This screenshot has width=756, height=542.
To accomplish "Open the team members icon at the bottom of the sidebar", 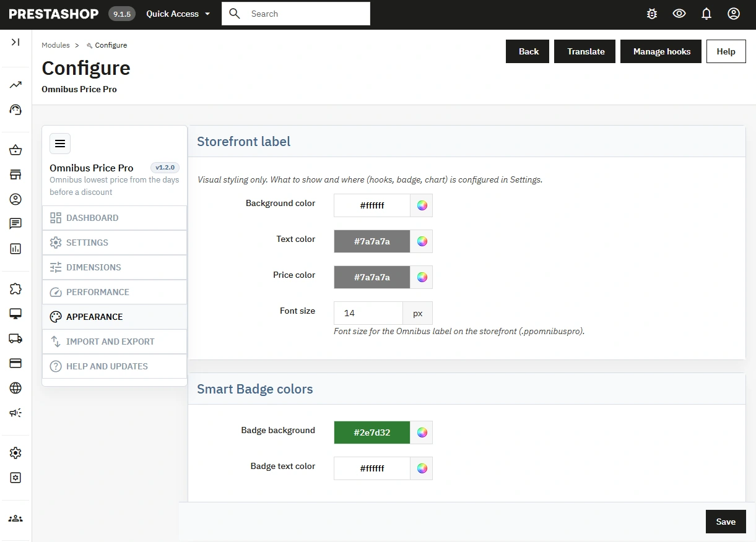I will (x=15, y=518).
